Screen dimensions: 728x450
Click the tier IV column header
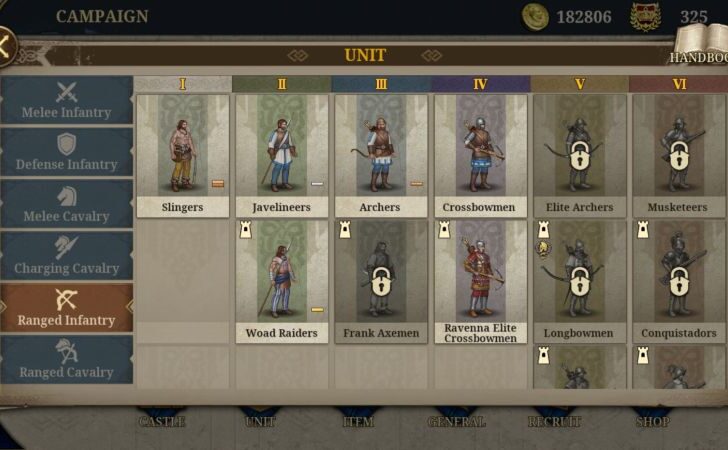pyautogui.click(x=481, y=84)
